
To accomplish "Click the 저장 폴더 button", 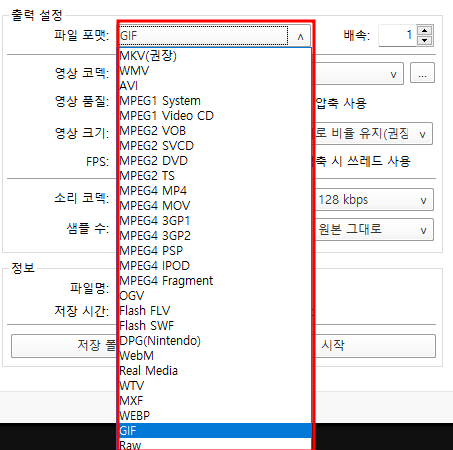I will pos(64,346).
